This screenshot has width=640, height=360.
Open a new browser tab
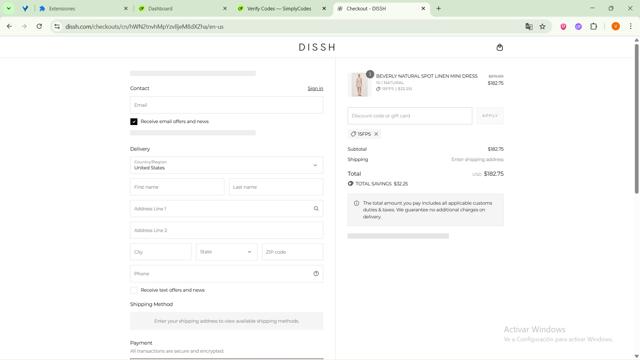click(x=438, y=8)
